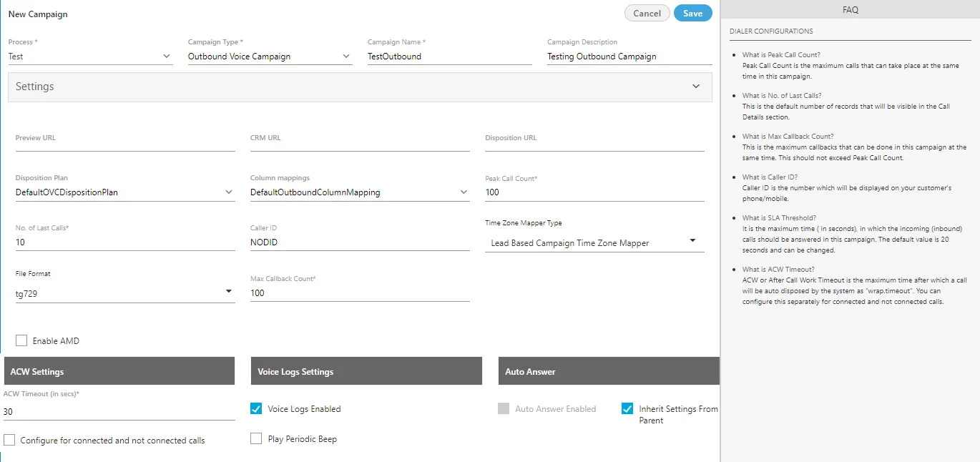Click the Save button
The width and height of the screenshot is (980, 462).
point(692,14)
